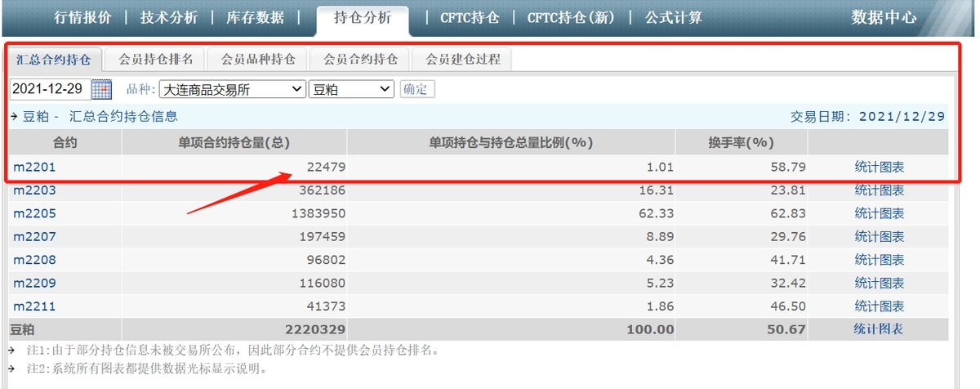Open 统计图表 in the 豆粕 total row
Image resolution: width=980 pixels, height=389 pixels.
[x=879, y=329]
